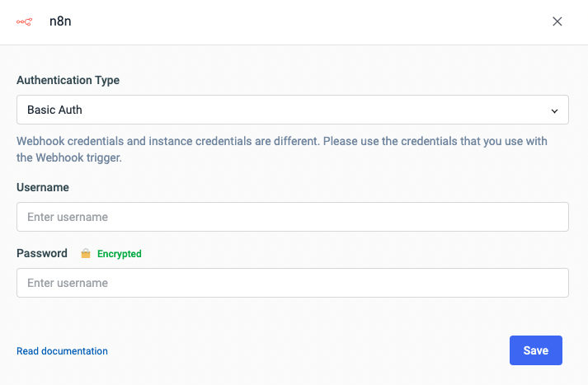The image size is (588, 385).
Task: Click the yellow lock icon beside Password
Action: click(x=85, y=254)
